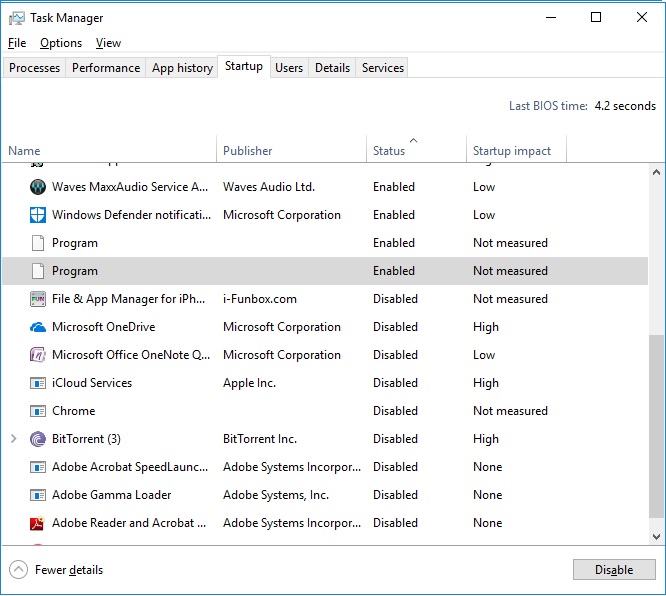
Task: Minimize the Task Manager window
Action: click(x=551, y=17)
